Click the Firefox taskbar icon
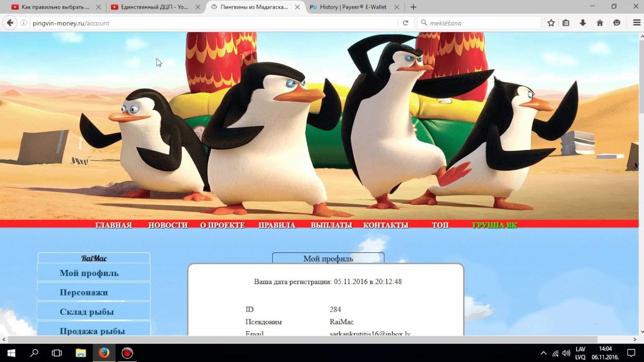Image resolution: width=644 pixels, height=362 pixels. click(x=104, y=353)
